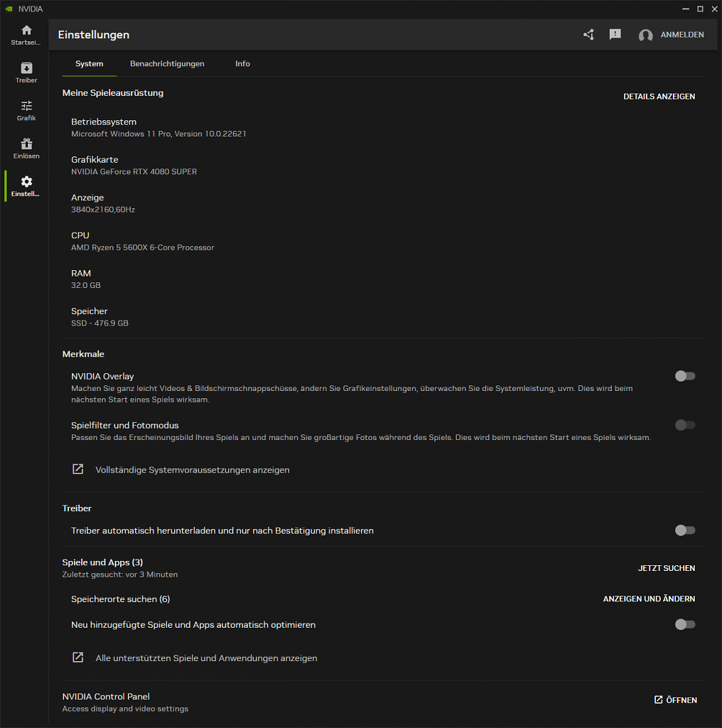Screen dimensions: 722x728
Task: Open the feedback exclamation icon
Action: [615, 35]
